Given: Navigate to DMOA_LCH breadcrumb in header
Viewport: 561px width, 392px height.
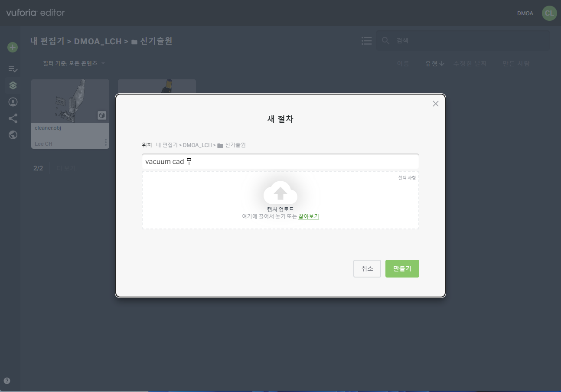Looking at the screenshot, I should click(98, 41).
